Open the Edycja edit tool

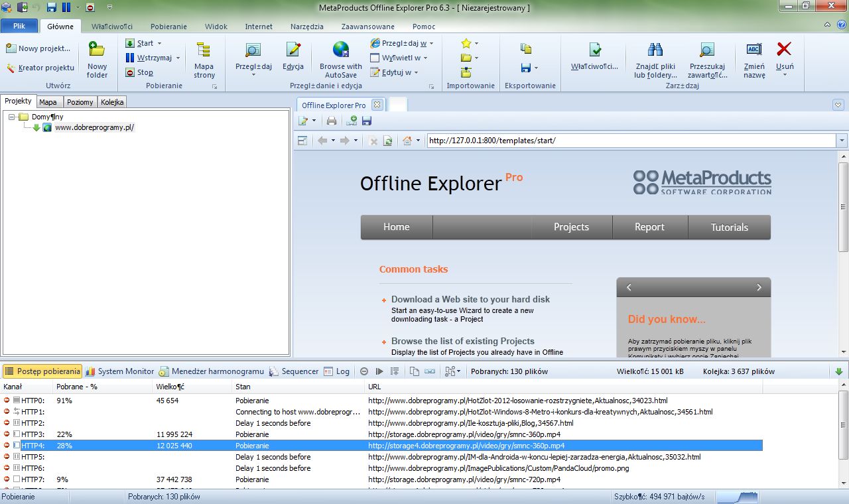click(293, 57)
